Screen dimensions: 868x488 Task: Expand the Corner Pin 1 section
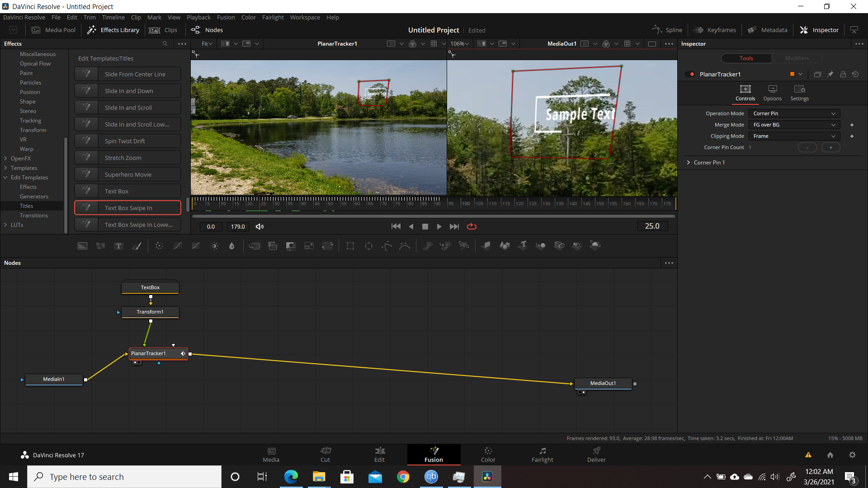tap(689, 163)
